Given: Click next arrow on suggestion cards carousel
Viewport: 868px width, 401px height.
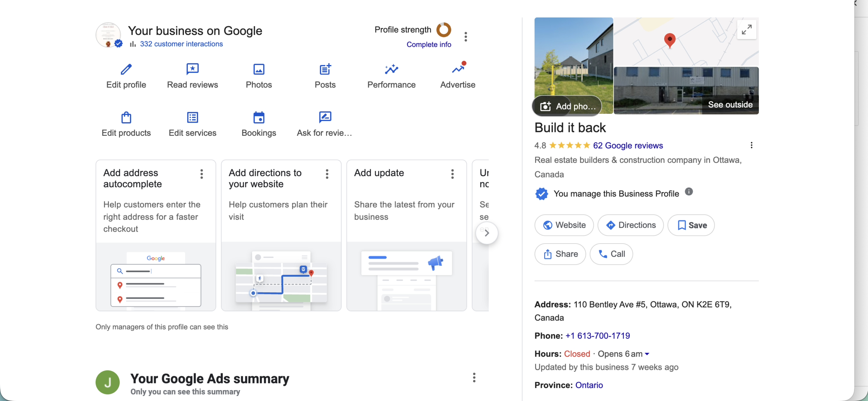Looking at the screenshot, I should point(487,233).
